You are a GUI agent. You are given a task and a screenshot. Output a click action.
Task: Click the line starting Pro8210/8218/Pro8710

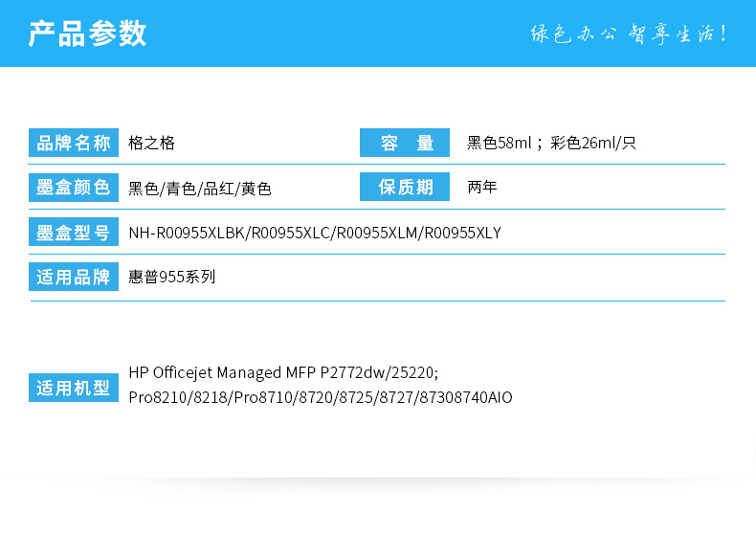[x=321, y=397]
